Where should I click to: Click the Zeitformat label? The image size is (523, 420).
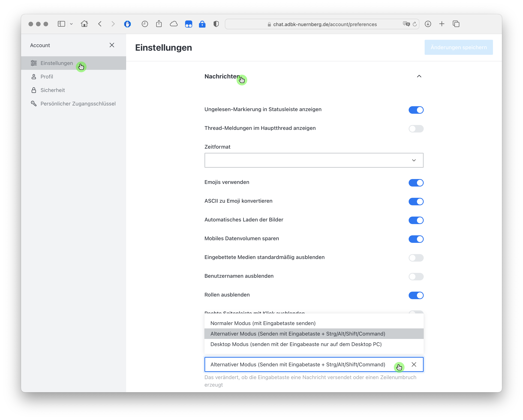coord(217,147)
